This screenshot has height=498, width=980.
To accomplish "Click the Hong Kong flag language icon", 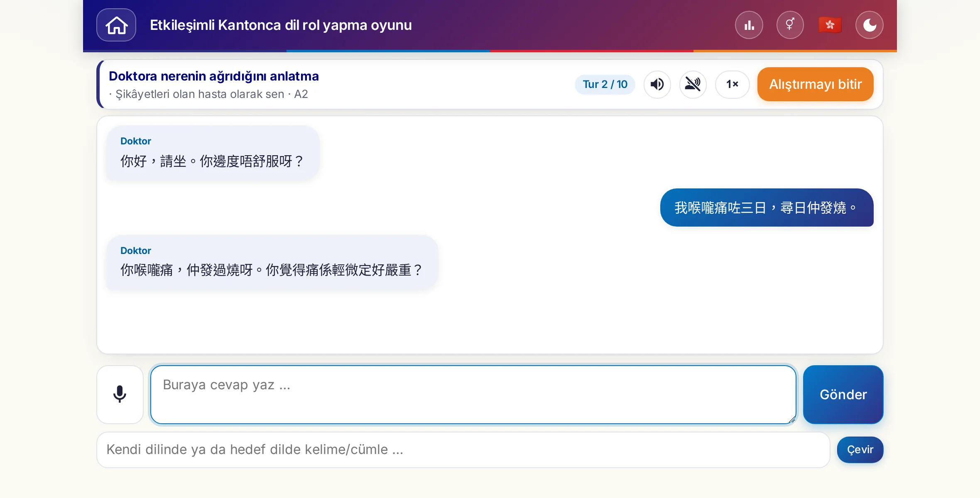I will (x=830, y=25).
